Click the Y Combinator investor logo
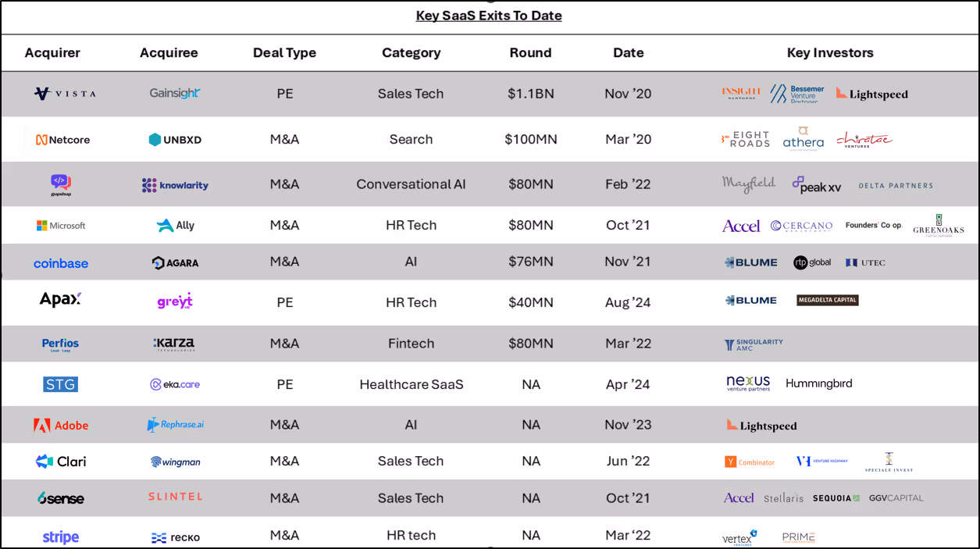Viewport: 980px width, 549px height. (750, 462)
